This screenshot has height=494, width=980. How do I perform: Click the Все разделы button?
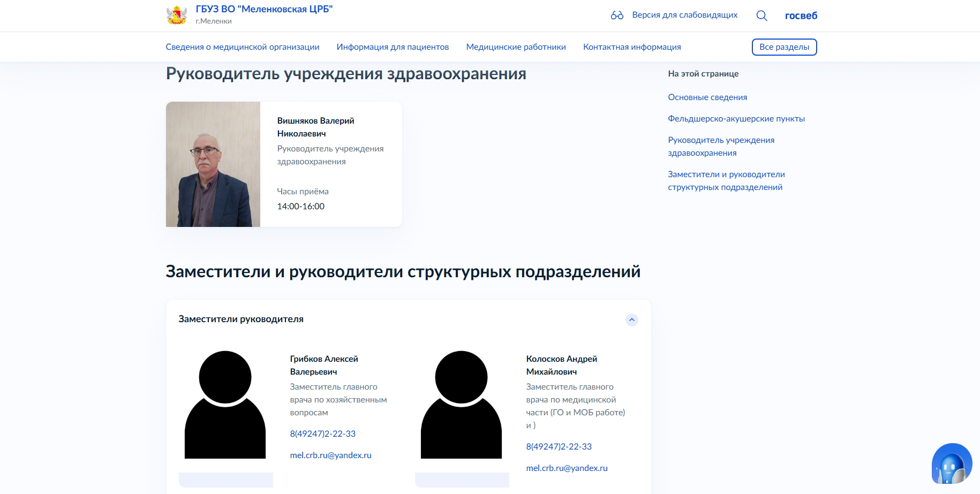(x=784, y=47)
